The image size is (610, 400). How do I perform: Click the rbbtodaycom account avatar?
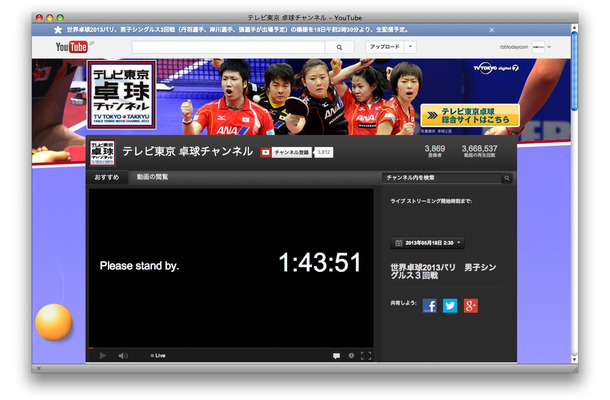click(x=538, y=47)
